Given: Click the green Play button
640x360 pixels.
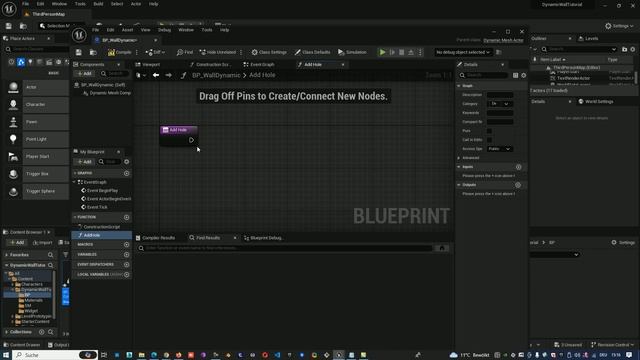Looking at the screenshot, I should point(382,52).
